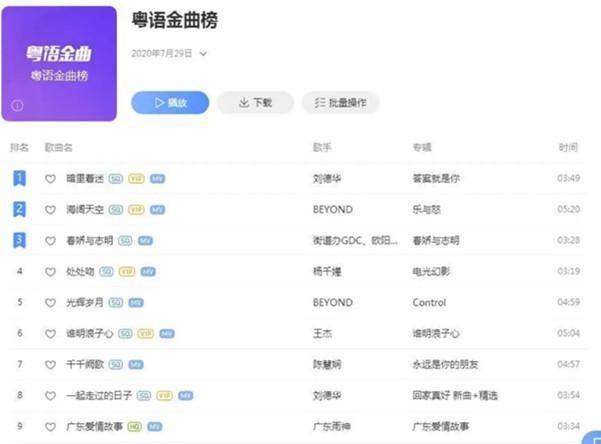The image size is (601, 444).
Task: Open MV of 海阔天空
Action: pos(157,210)
